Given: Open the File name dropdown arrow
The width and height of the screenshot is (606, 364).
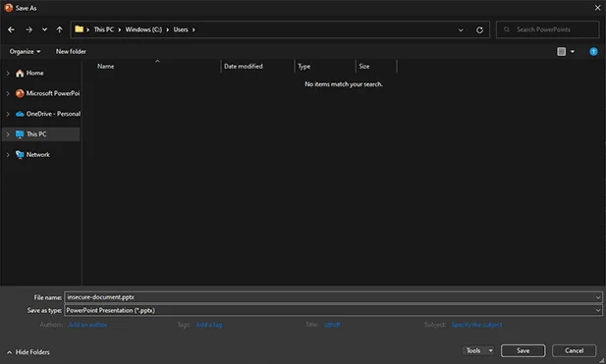Looking at the screenshot, I should tap(598, 297).
